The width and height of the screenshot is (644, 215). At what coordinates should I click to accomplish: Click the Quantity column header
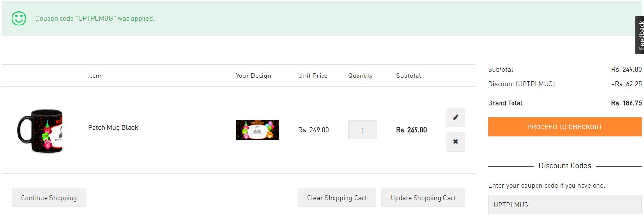tap(360, 76)
